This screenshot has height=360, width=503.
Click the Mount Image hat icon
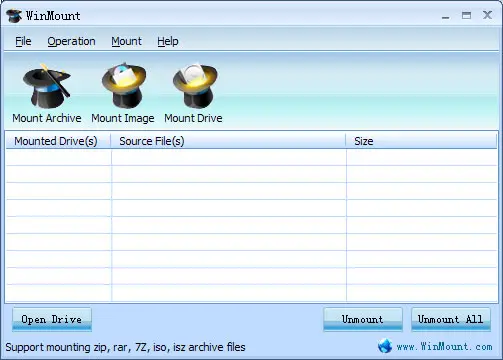124,85
